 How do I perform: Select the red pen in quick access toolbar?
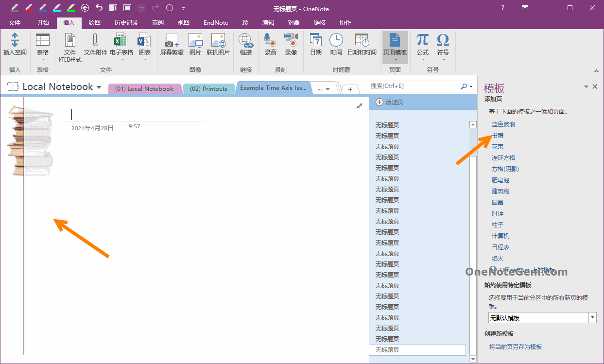pyautogui.click(x=29, y=8)
